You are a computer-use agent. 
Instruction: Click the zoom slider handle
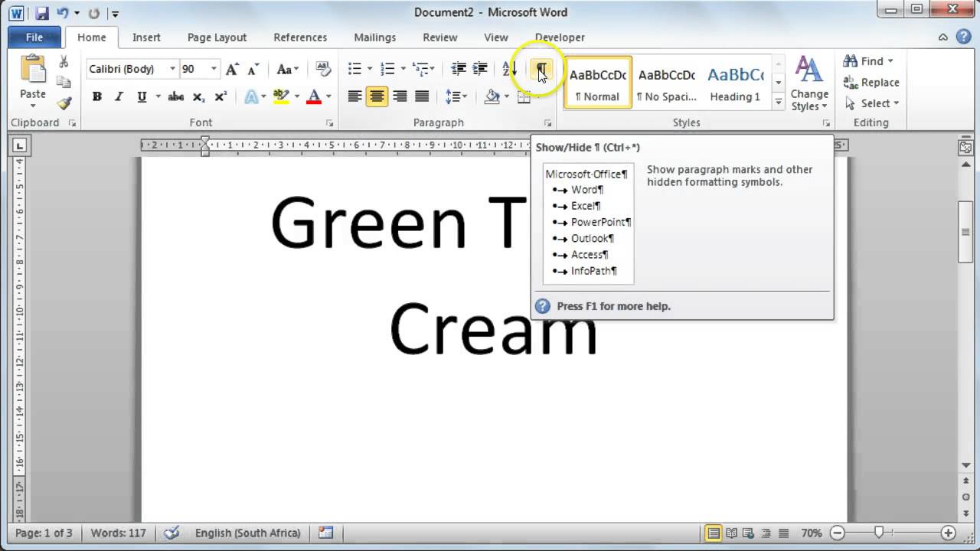[x=879, y=533]
